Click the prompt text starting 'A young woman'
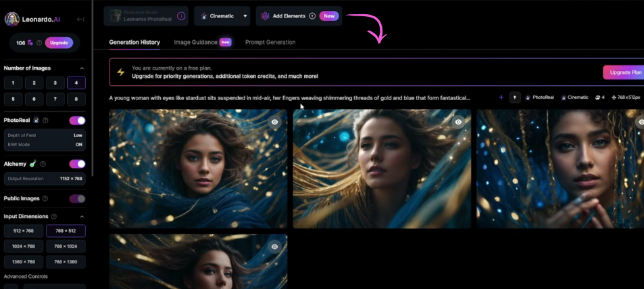644x289 pixels. [x=289, y=98]
